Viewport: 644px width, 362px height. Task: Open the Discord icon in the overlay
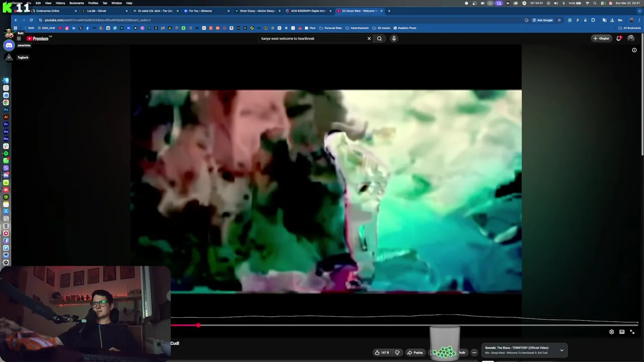9,45
